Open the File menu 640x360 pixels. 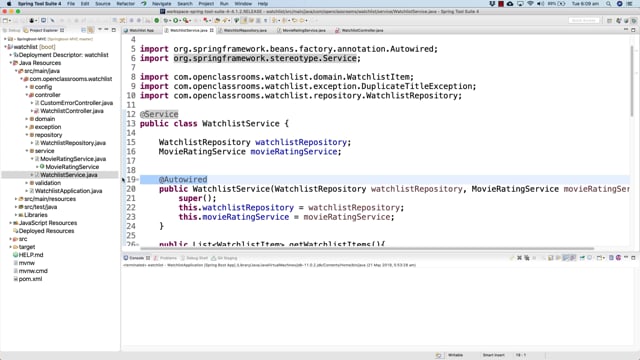point(71,4)
